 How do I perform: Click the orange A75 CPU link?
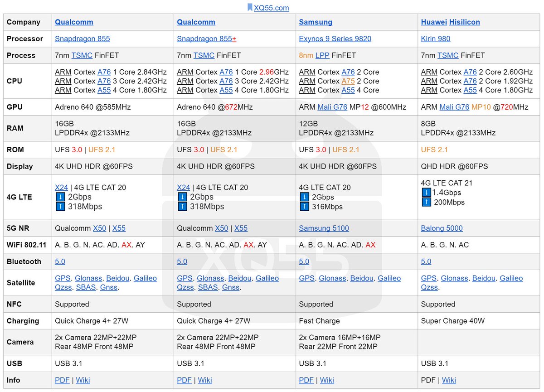(x=348, y=81)
